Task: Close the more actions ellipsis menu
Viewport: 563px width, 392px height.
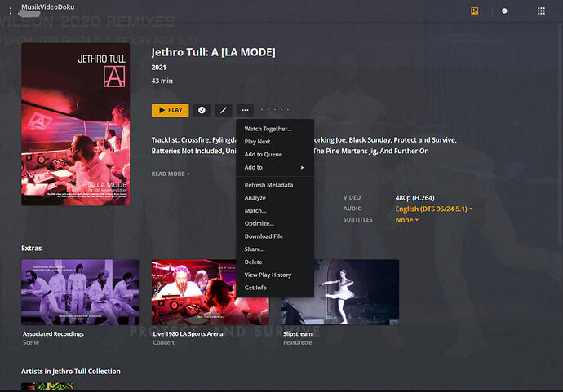Action: point(245,110)
